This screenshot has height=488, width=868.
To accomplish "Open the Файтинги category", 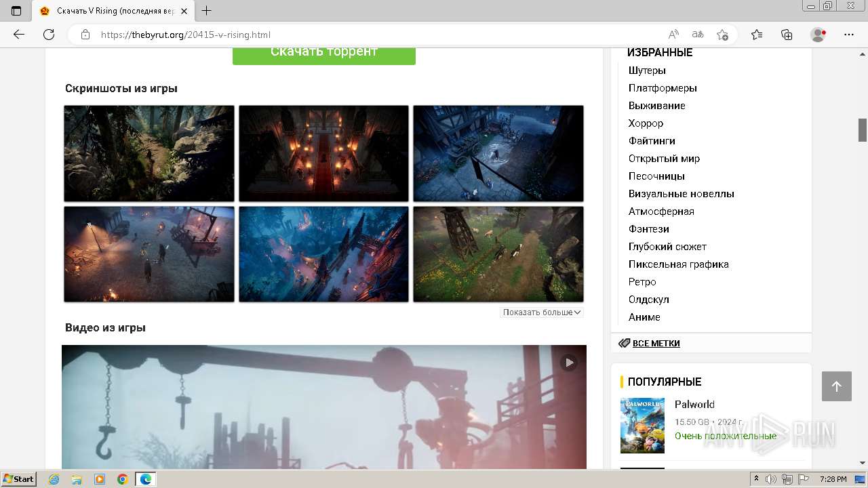I will [652, 141].
